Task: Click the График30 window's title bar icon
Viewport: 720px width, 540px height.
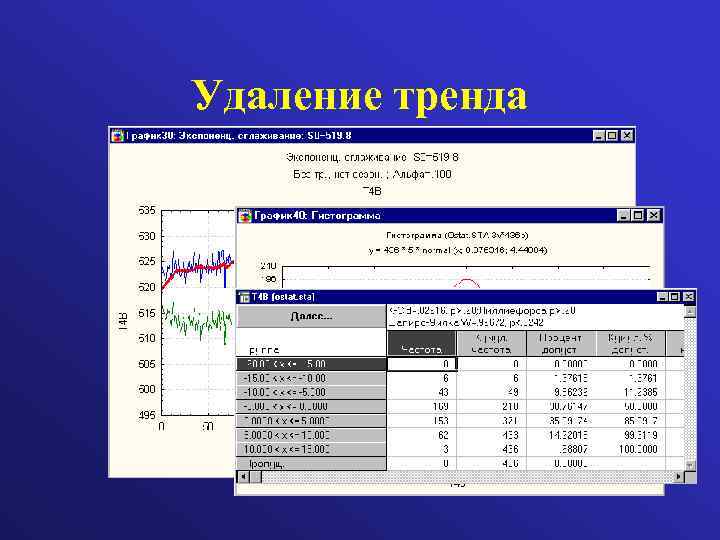Action: coord(118,135)
